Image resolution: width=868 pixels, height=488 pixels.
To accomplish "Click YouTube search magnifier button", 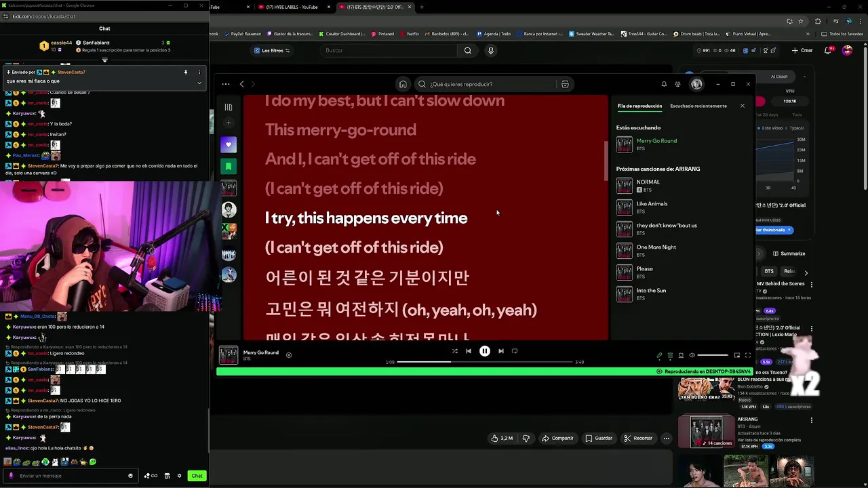I will click(467, 50).
